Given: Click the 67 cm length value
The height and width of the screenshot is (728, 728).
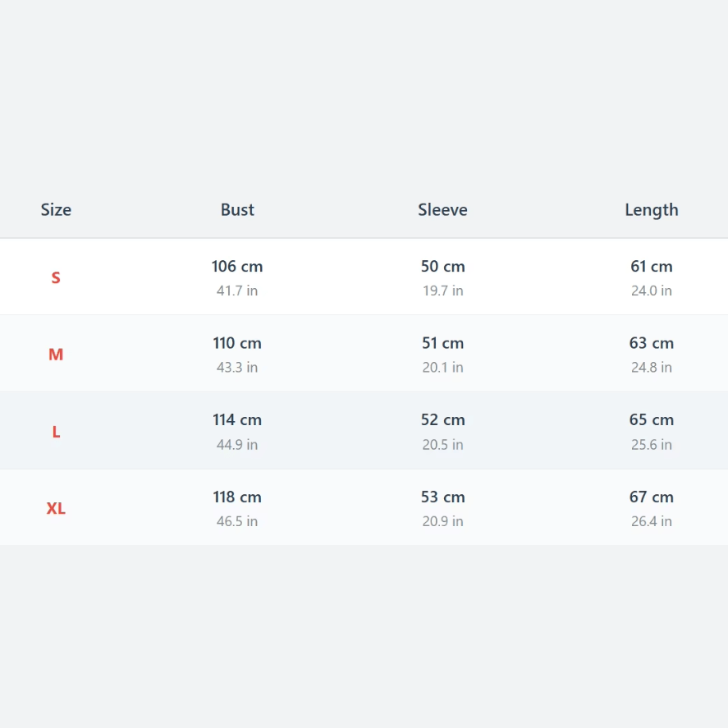Looking at the screenshot, I should click(651, 497).
